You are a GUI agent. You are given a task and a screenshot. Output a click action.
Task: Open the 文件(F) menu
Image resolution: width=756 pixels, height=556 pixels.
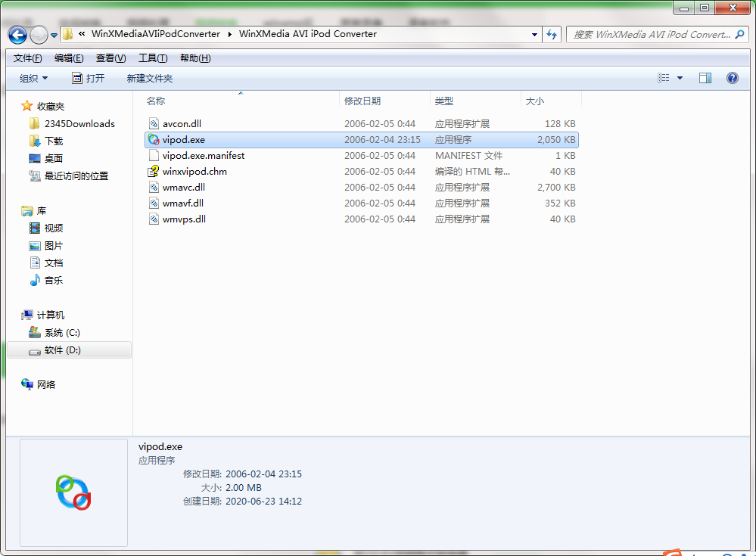(27, 58)
